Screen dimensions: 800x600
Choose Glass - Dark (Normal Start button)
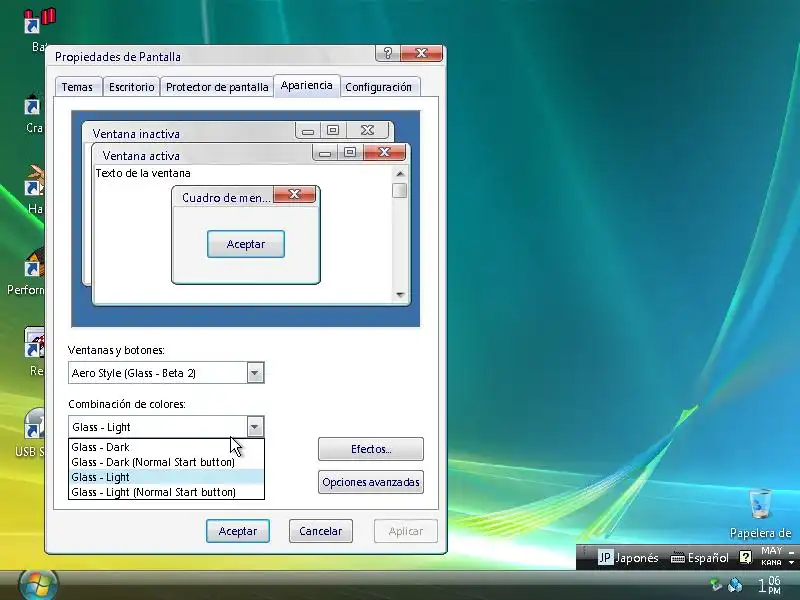(x=166, y=462)
